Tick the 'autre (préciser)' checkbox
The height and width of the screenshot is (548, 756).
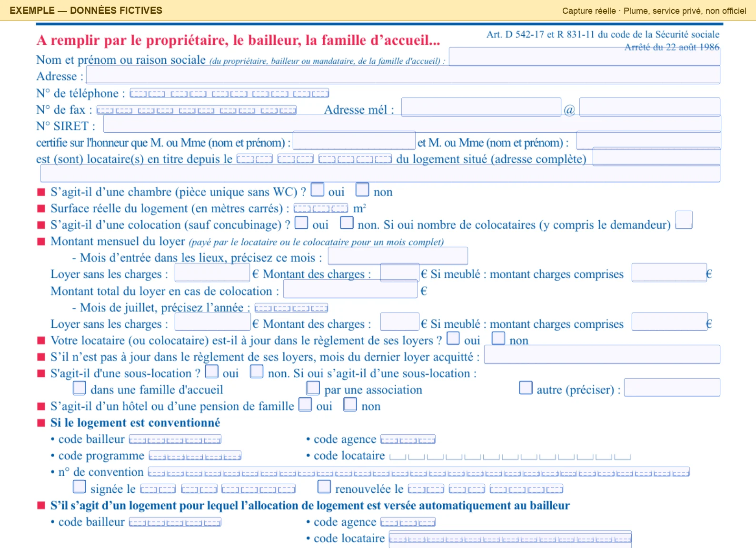(526, 388)
